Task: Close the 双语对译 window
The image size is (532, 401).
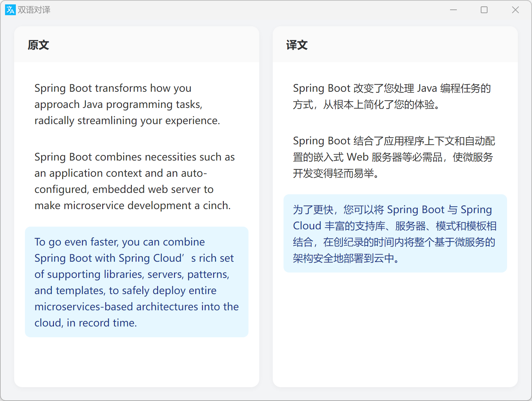Action: tap(515, 10)
